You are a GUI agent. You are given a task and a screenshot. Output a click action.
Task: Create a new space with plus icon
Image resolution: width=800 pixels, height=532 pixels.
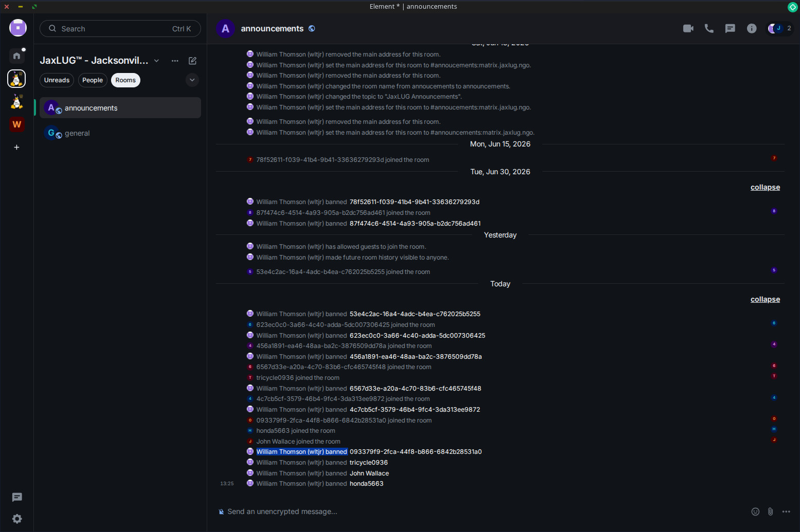16,148
